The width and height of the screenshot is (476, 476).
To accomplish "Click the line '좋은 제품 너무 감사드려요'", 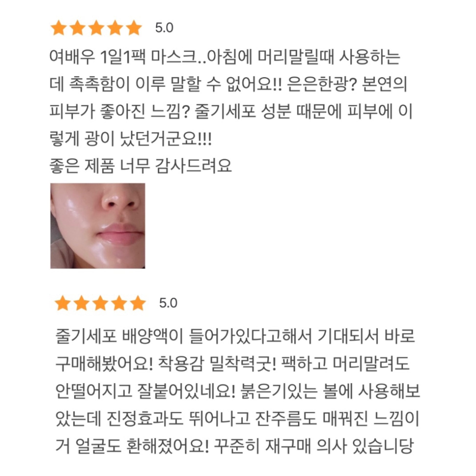I will 141,166.
